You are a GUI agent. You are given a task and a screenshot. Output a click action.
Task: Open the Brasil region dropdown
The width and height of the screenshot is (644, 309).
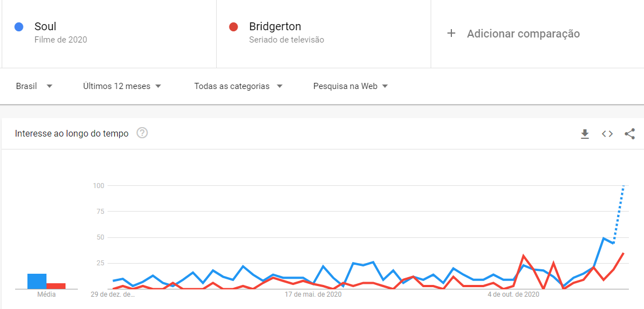tap(34, 86)
